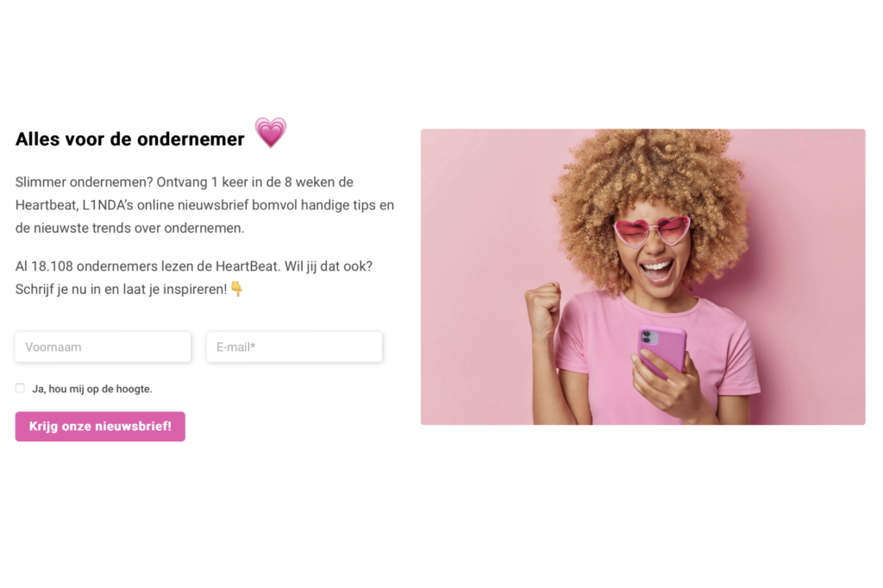Click the pink heart emoji beside the heading
Viewport: 883px width, 588px height.
tap(271, 133)
